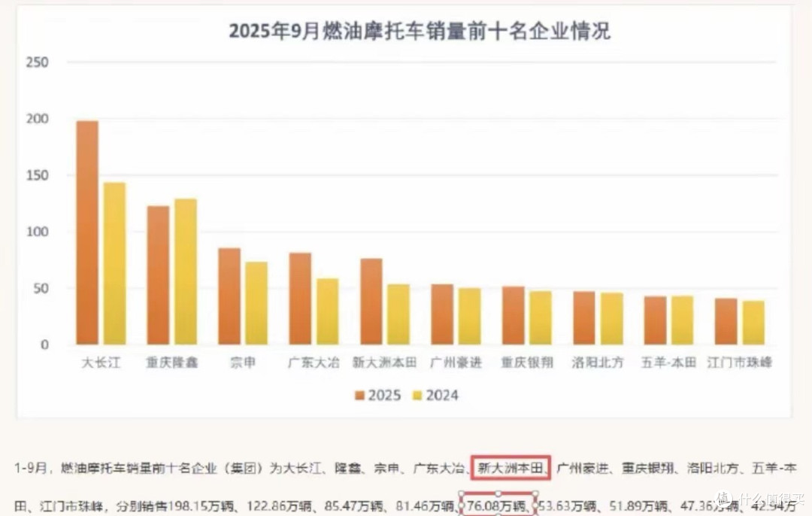Click 85.47万辆 in the paragraph
Viewport: 812px width, 516px height.
click(x=354, y=505)
